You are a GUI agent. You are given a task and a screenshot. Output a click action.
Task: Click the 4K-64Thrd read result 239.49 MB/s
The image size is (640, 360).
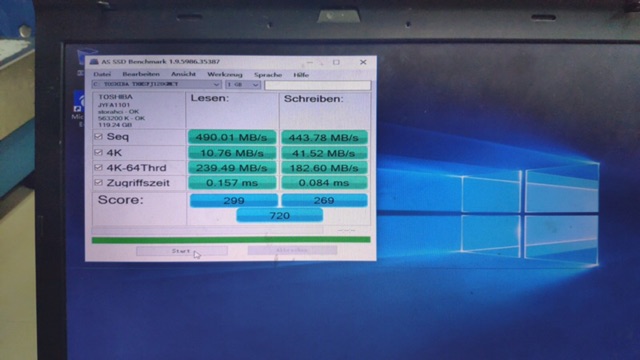[x=232, y=168]
